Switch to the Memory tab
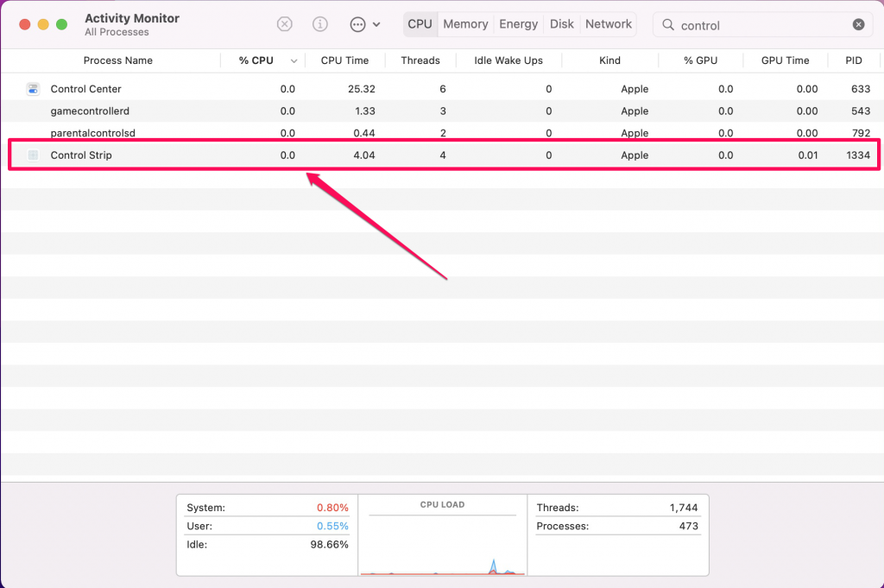The image size is (884, 588). coord(465,24)
